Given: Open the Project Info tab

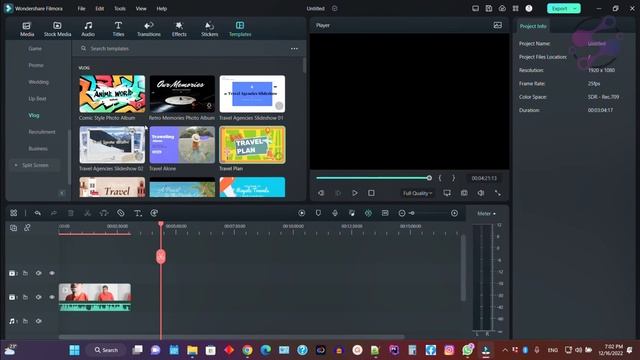Looking at the screenshot, I should (x=533, y=26).
